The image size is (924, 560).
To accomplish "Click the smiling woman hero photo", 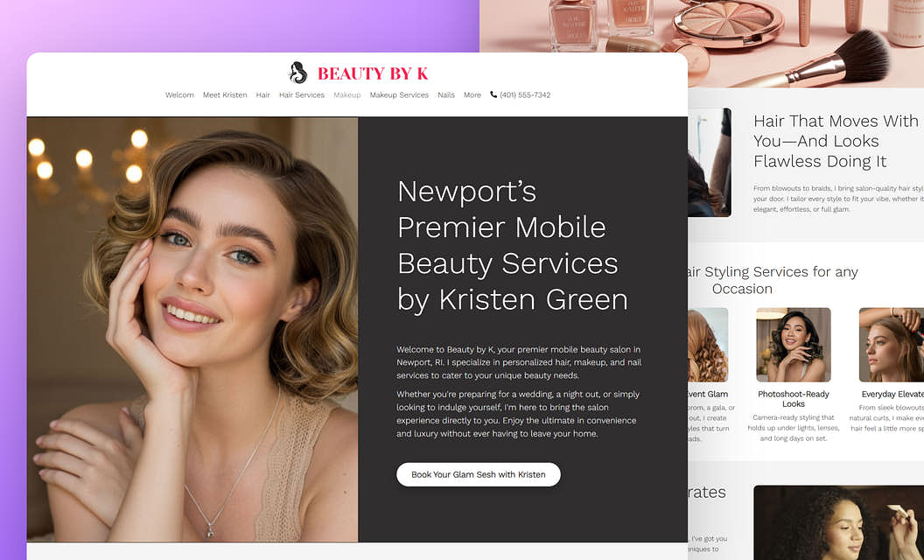I will 192,329.
